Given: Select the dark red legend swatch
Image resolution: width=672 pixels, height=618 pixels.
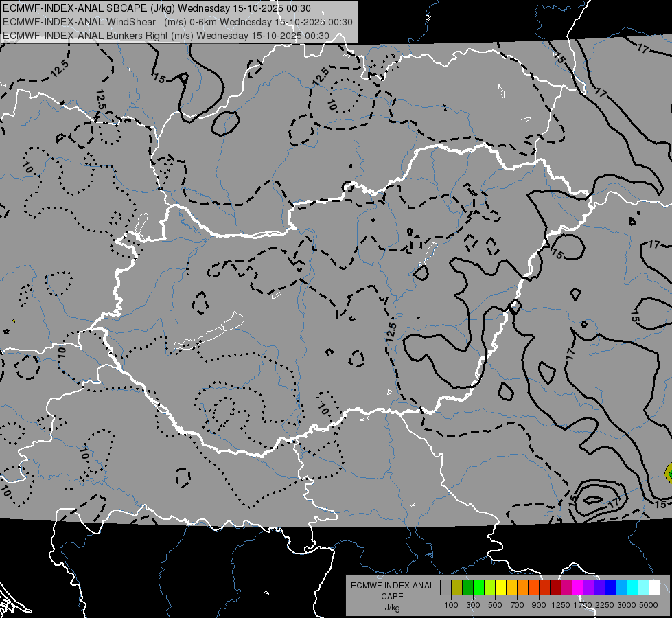Looking at the screenshot, I should (x=555, y=588).
